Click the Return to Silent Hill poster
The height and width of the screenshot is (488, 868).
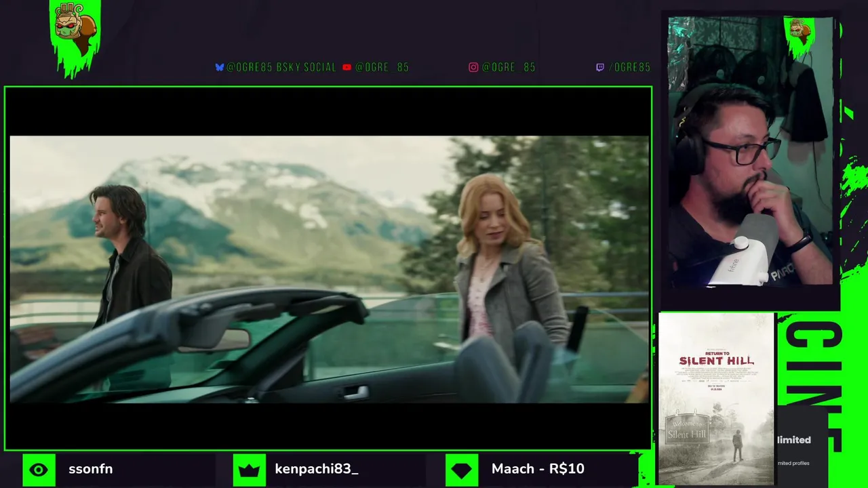(x=716, y=399)
